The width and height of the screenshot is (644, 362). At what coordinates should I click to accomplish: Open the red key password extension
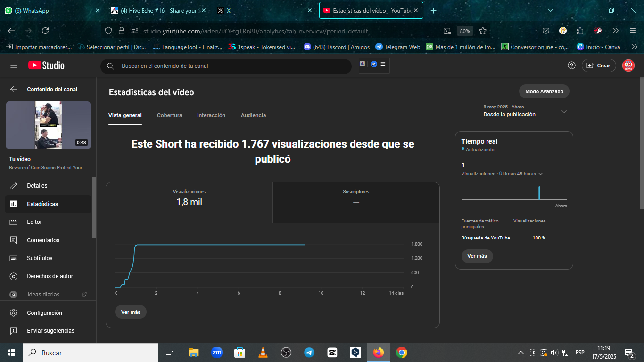(598, 31)
